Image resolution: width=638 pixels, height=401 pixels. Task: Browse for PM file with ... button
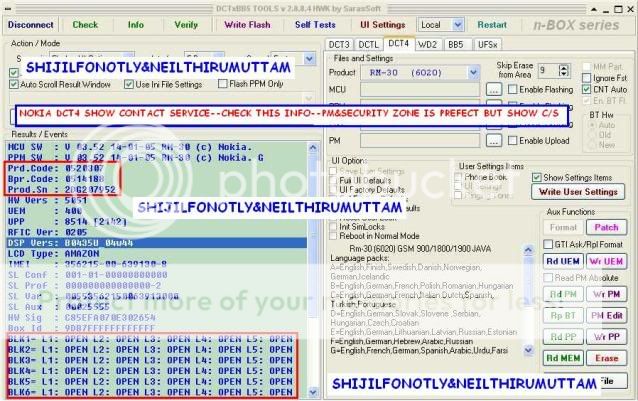[x=494, y=141]
